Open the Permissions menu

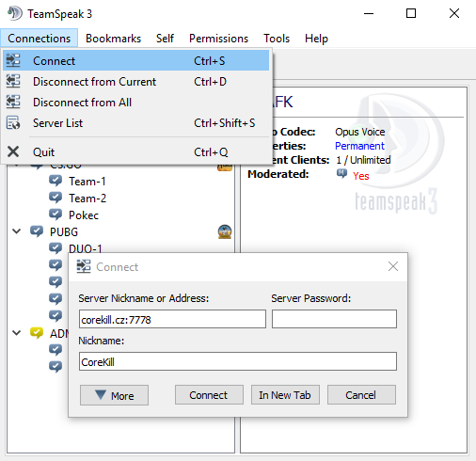click(218, 39)
